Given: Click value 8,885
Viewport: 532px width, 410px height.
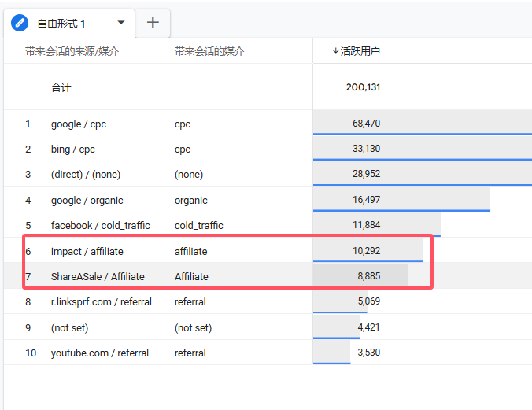Looking at the screenshot, I should click(x=369, y=276).
